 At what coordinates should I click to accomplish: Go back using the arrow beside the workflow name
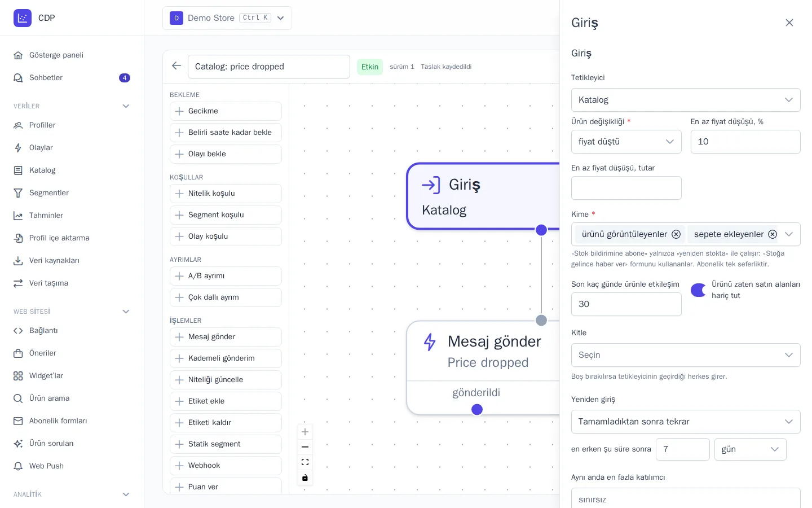(x=176, y=66)
